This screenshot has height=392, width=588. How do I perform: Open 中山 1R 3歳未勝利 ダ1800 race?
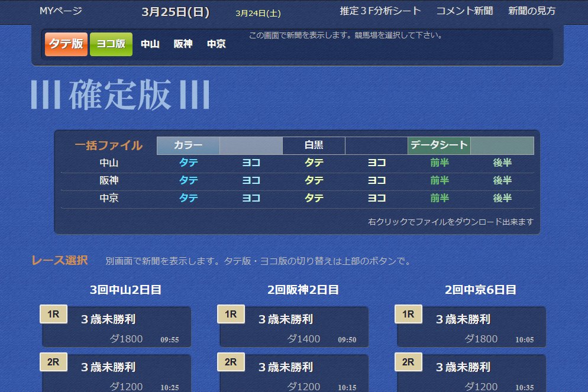(x=117, y=327)
